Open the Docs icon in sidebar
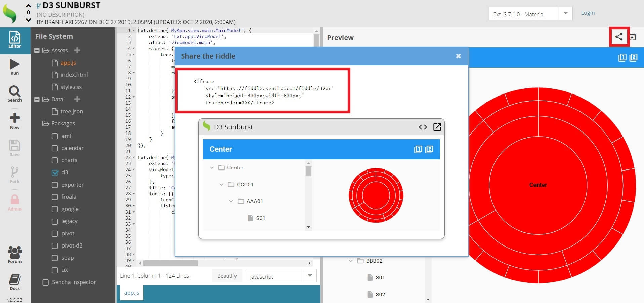This screenshot has height=303, width=644. [x=15, y=282]
